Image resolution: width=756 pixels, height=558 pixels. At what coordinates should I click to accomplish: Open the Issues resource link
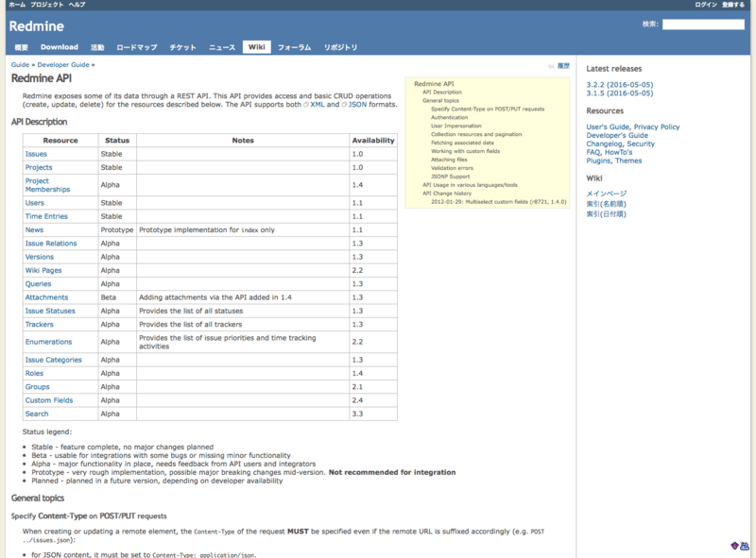tap(36, 154)
